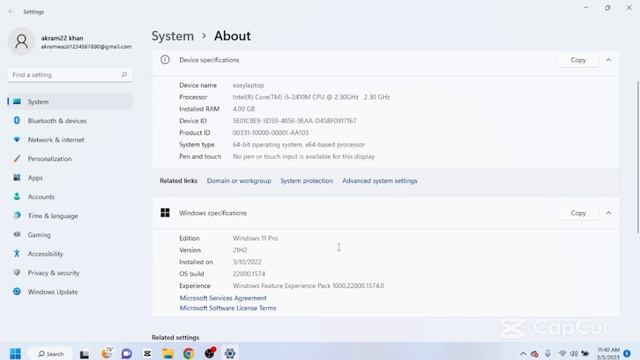Open File Explorer from the taskbar
This screenshot has width=640, height=360.
point(168,353)
